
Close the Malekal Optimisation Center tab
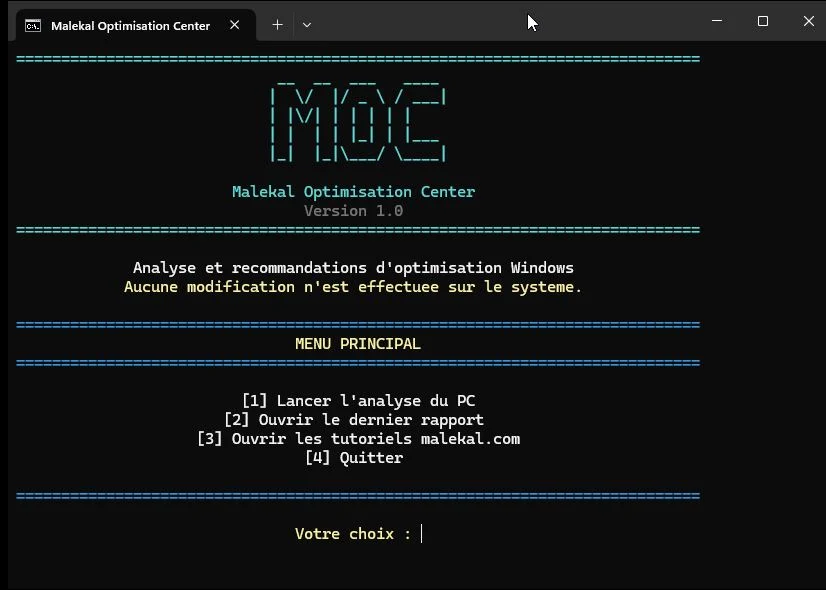pos(235,25)
